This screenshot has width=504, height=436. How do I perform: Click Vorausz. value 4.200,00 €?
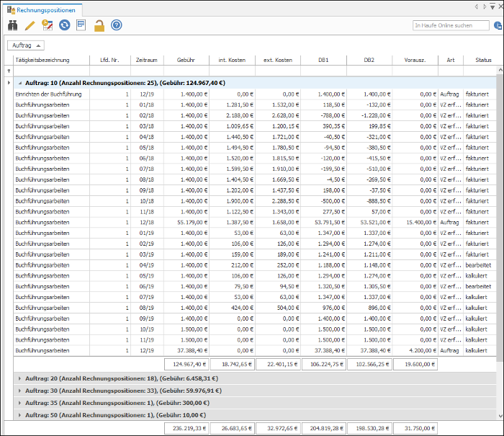pyautogui.click(x=423, y=351)
